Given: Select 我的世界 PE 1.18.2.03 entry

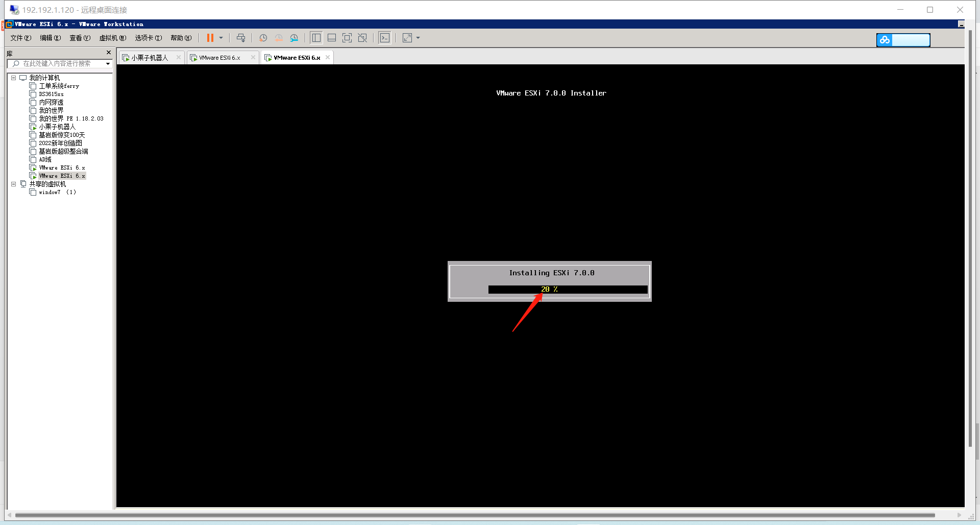Looking at the screenshot, I should tap(71, 118).
